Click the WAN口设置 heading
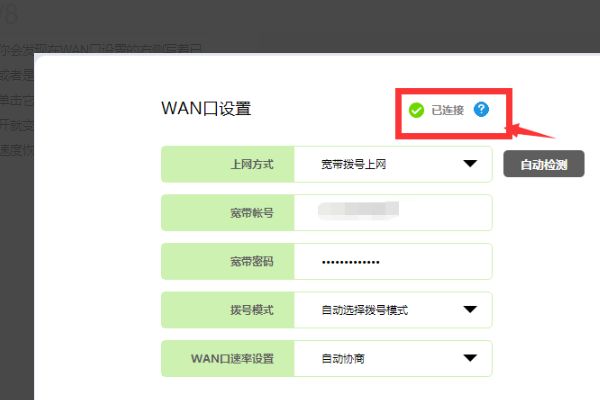The image size is (600, 400). pos(206,109)
